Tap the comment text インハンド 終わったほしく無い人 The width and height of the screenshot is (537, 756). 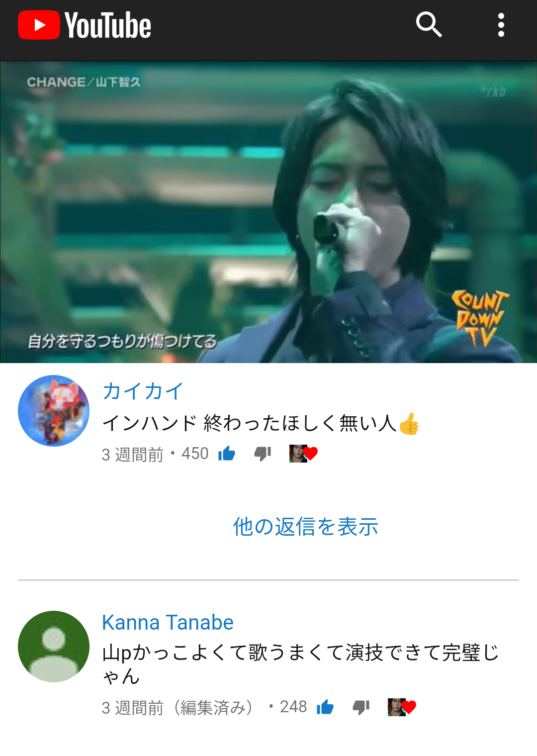249,423
